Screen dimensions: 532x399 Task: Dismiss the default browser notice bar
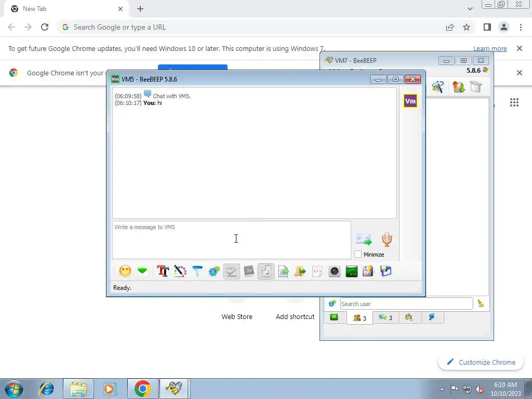pyautogui.click(x=520, y=73)
